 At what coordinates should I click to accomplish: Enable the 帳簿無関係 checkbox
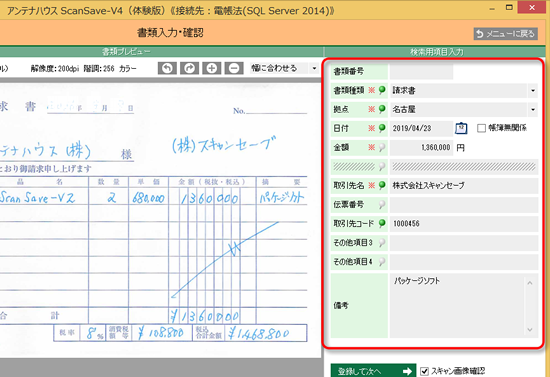tap(481, 128)
